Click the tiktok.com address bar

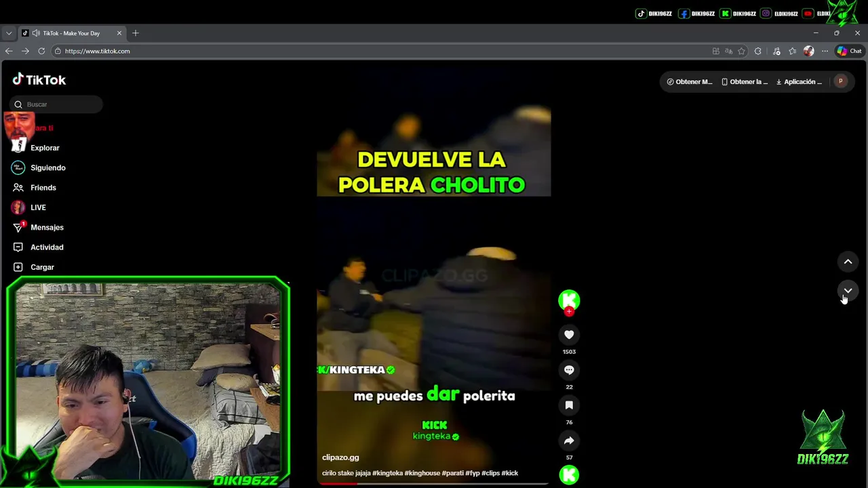tap(380, 51)
